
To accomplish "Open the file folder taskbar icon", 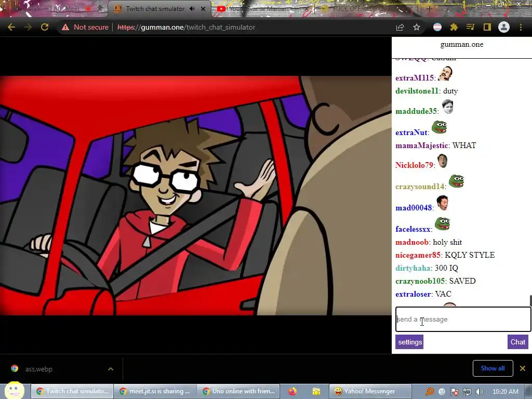I will click(316, 392).
